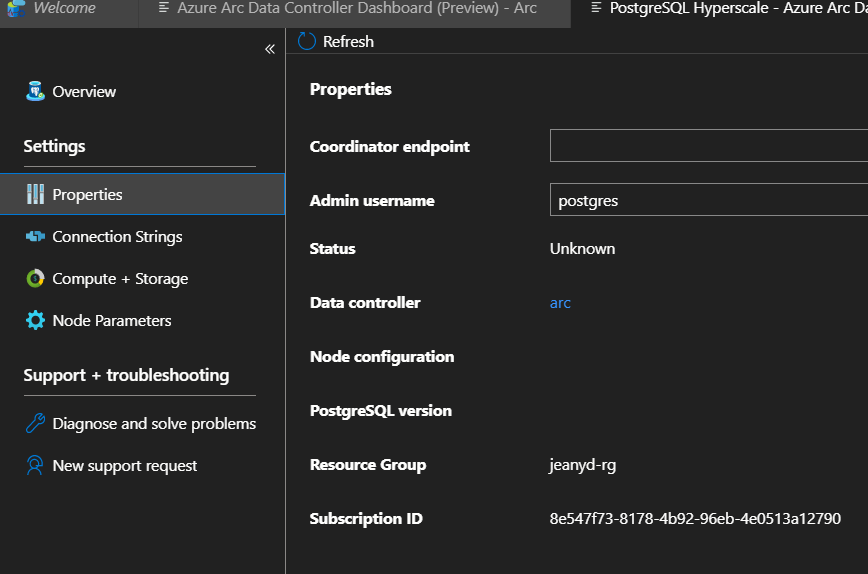Click the Subscription ID value 8e547f73-8178-4b92-96eb-4e0513a12790
The width and height of the screenshot is (868, 574).
695,519
